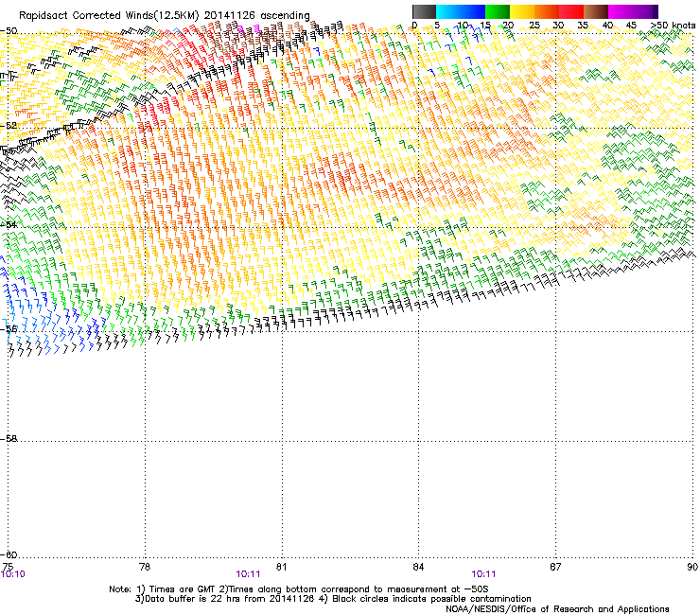
Task: Click the '-60' latitude axis label
Action: [9, 554]
